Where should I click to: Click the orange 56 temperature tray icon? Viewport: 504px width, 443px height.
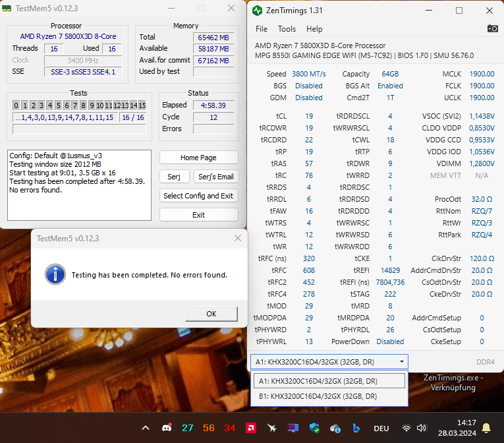coord(209,428)
